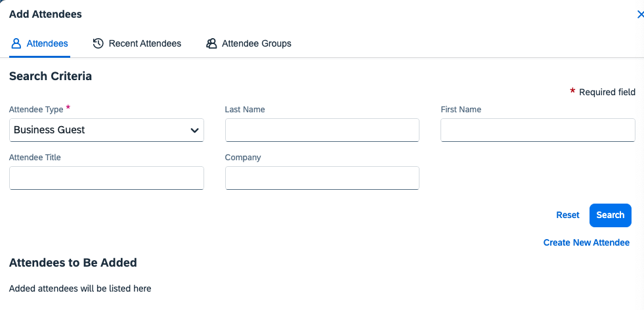644x310 pixels.
Task: Click the chevron arrow in Attendee Type
Action: pyautogui.click(x=194, y=130)
